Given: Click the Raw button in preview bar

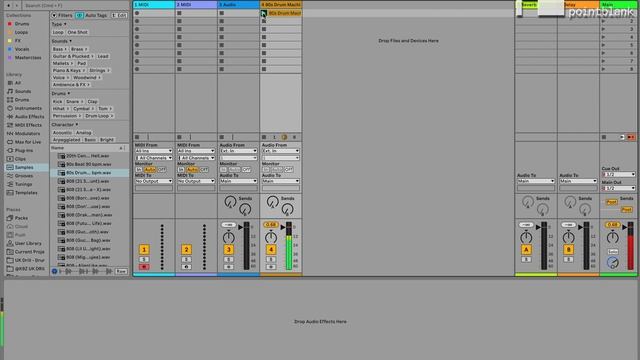Looking at the screenshot, I should point(121,271).
